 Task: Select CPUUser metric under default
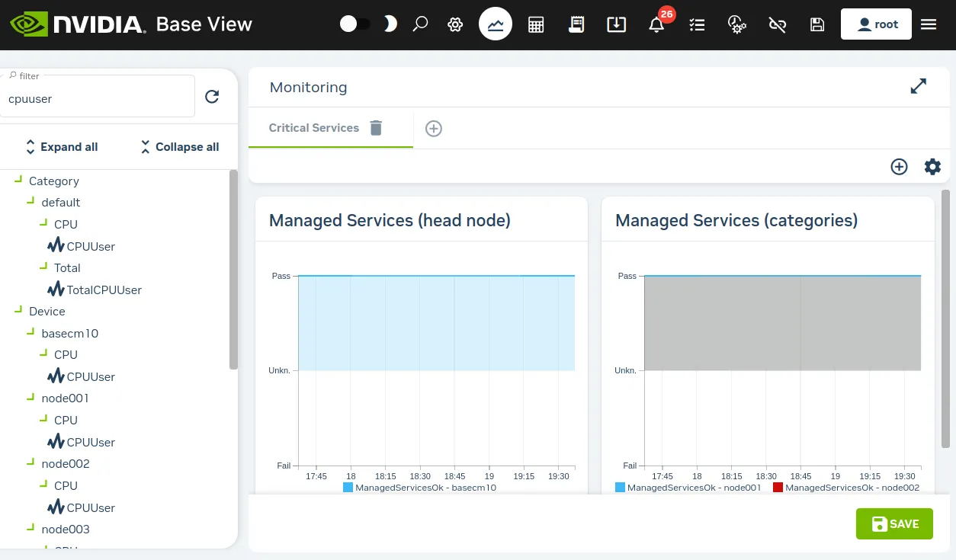coord(82,246)
